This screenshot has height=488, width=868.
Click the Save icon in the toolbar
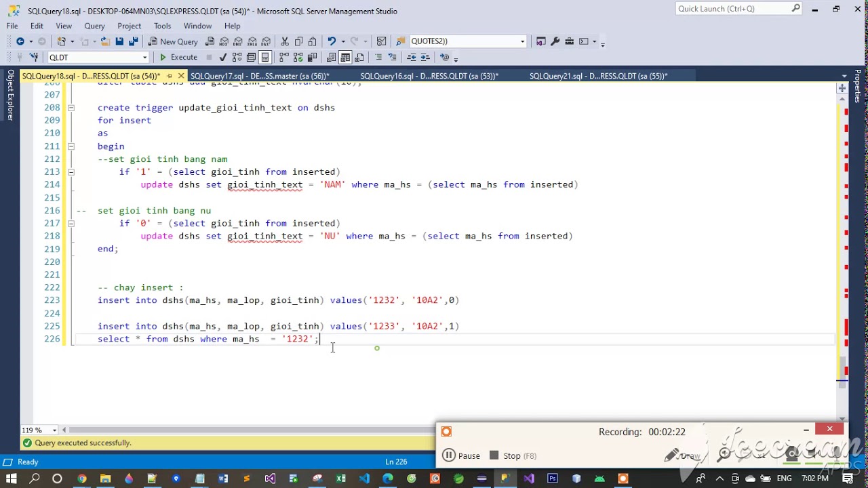coord(119,41)
